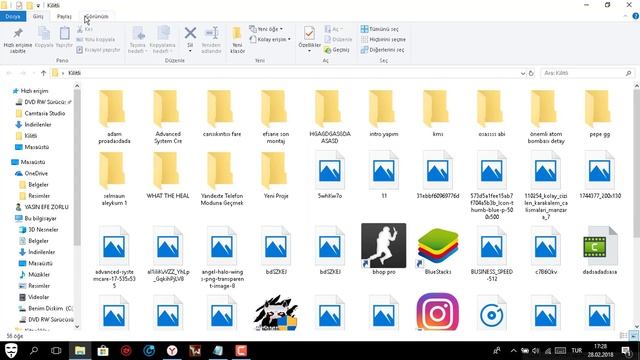Click Hiçbirini seçme (Select none)
Image resolution: width=640 pixels, height=360 pixels.
383,39
